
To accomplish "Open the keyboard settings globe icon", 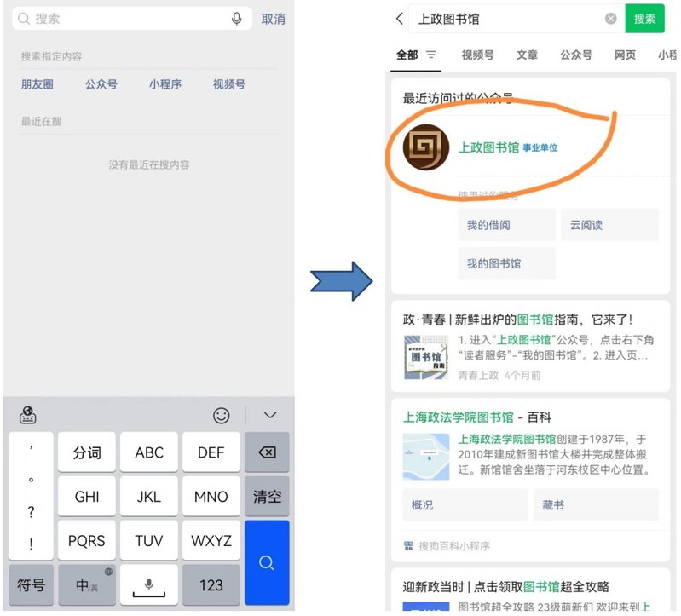I will [28, 415].
